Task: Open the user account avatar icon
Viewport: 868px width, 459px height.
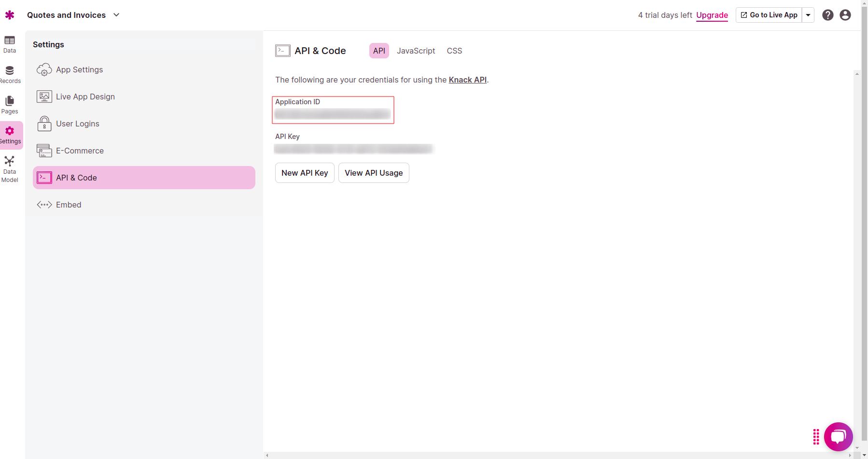Action: point(845,15)
